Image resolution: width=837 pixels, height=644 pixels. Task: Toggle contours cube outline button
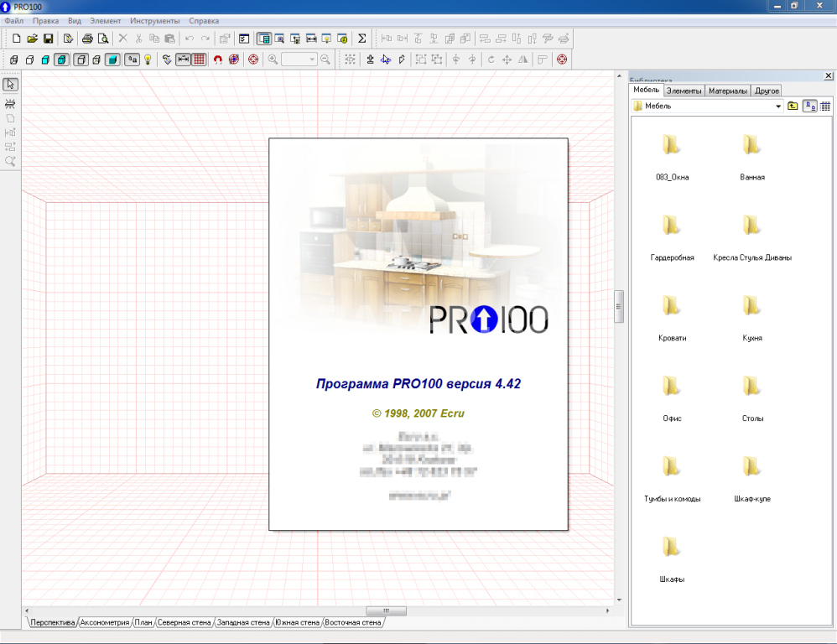(x=81, y=60)
